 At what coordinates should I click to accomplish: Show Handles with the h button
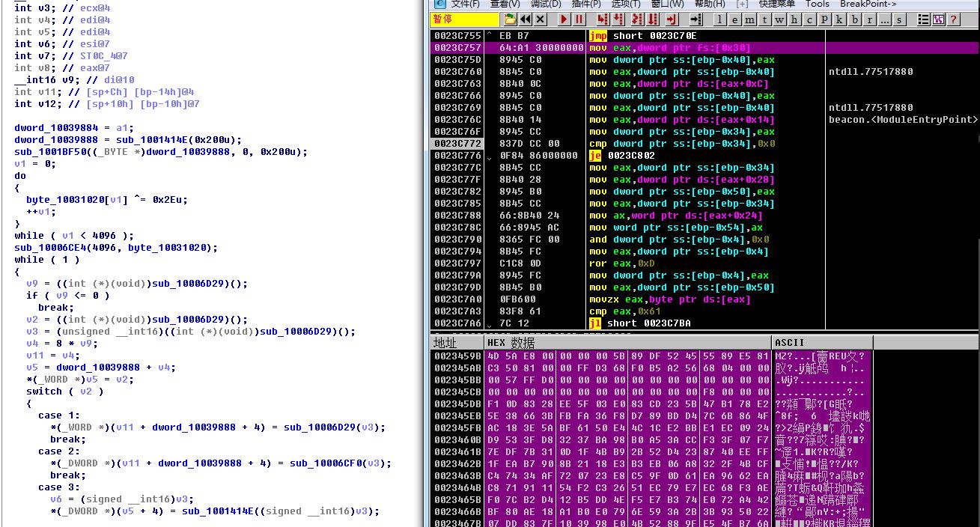pos(794,19)
